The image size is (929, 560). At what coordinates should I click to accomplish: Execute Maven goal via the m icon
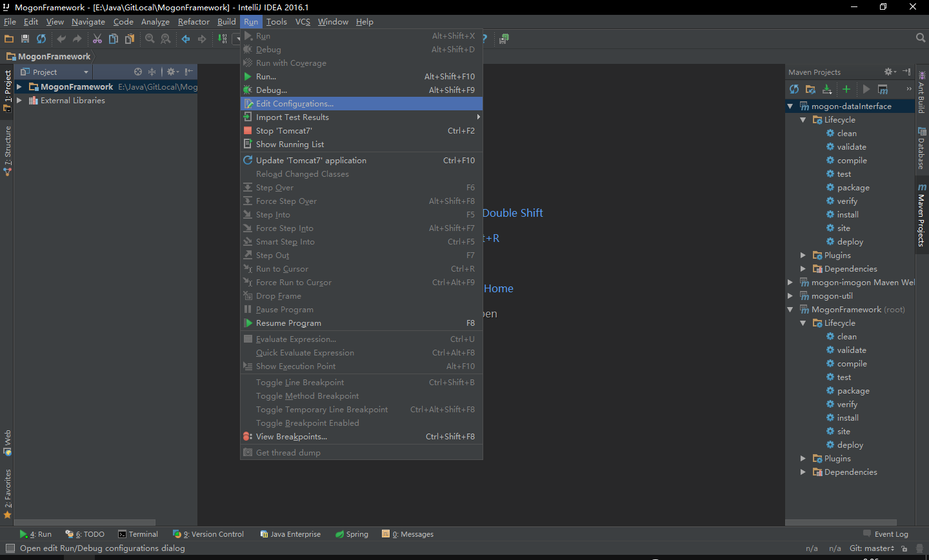coord(881,90)
